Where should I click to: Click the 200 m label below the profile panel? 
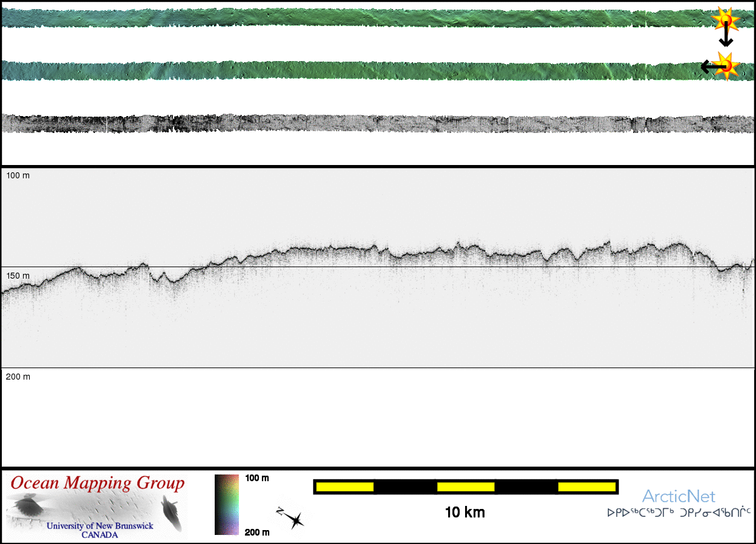(18, 377)
